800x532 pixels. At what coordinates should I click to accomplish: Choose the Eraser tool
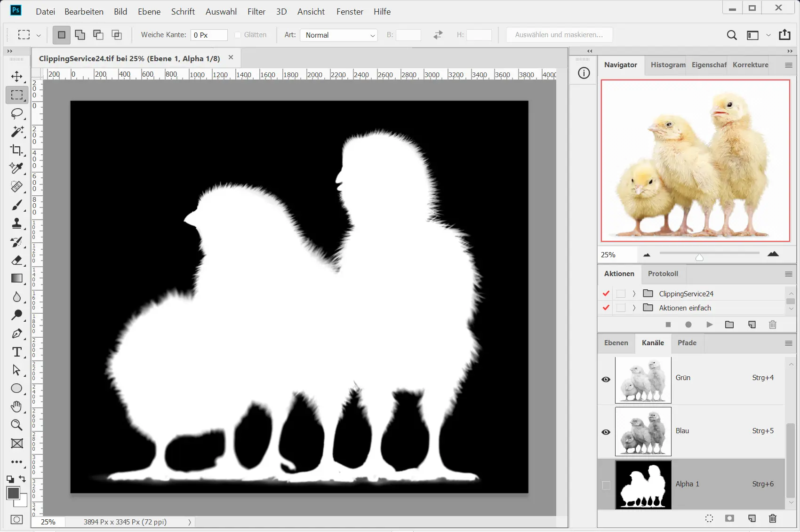[17, 260]
